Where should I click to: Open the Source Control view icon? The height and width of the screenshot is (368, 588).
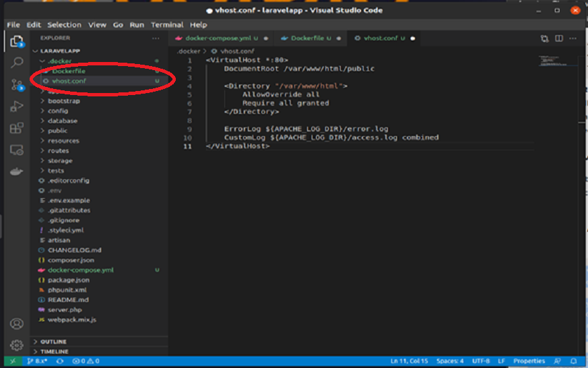click(16, 85)
